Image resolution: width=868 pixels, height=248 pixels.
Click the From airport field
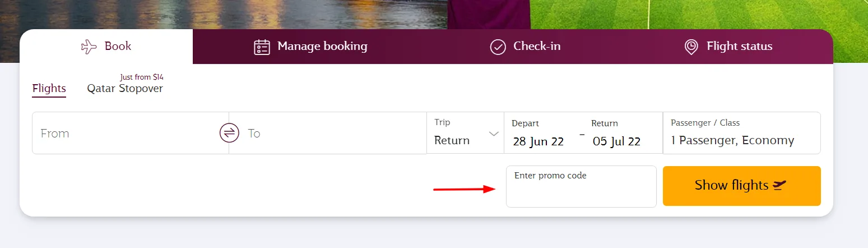pos(123,133)
